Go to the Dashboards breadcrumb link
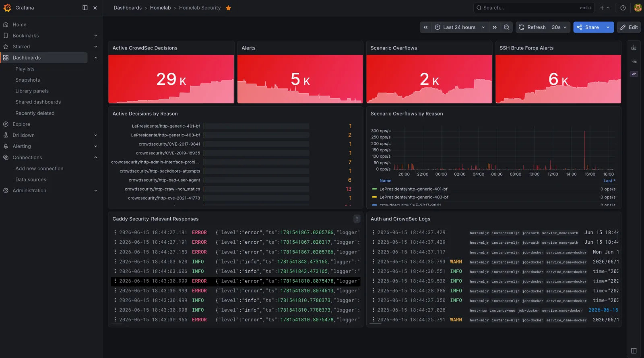Screen dimensions: 644x358 [x=128, y=8]
